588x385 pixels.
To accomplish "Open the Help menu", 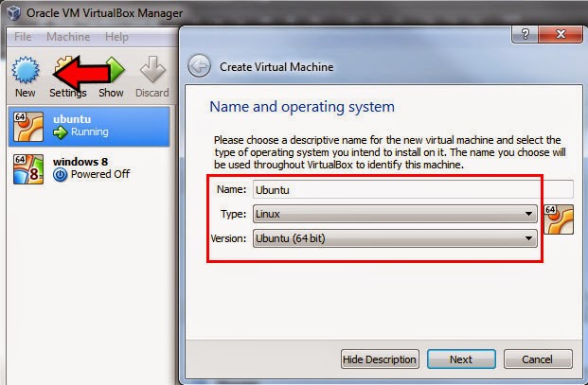I will click(x=116, y=37).
